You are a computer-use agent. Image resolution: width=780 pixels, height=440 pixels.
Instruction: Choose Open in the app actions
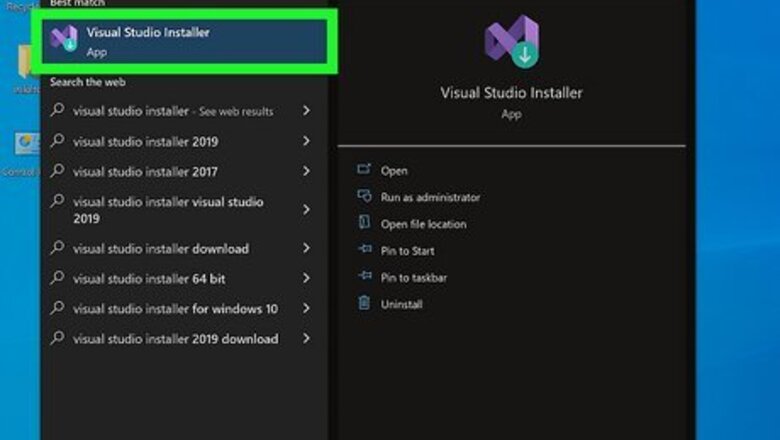click(394, 171)
